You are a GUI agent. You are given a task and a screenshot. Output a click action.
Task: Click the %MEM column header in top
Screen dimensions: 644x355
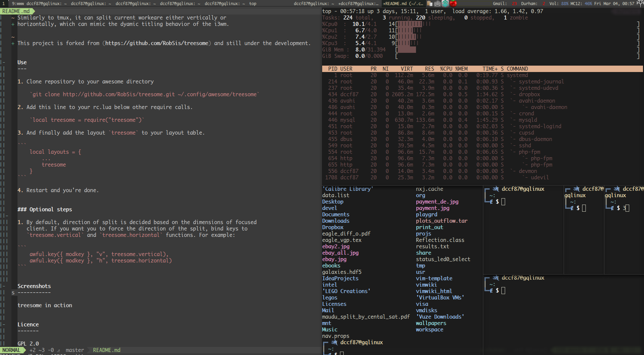point(461,69)
